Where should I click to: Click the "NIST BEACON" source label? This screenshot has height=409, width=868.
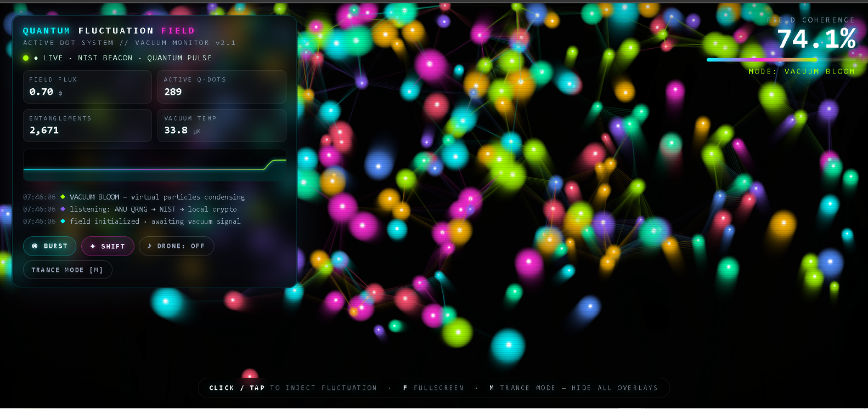(105, 58)
